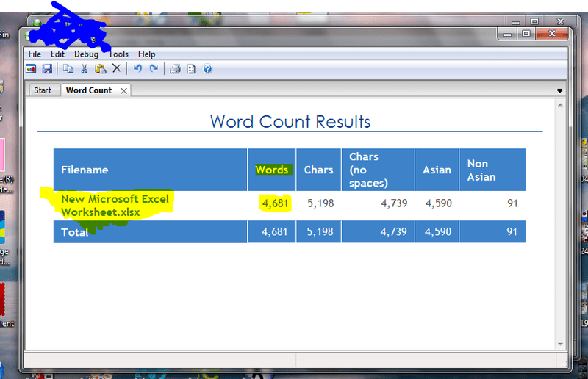Expand the tab list dropdown arrow

tap(560, 91)
